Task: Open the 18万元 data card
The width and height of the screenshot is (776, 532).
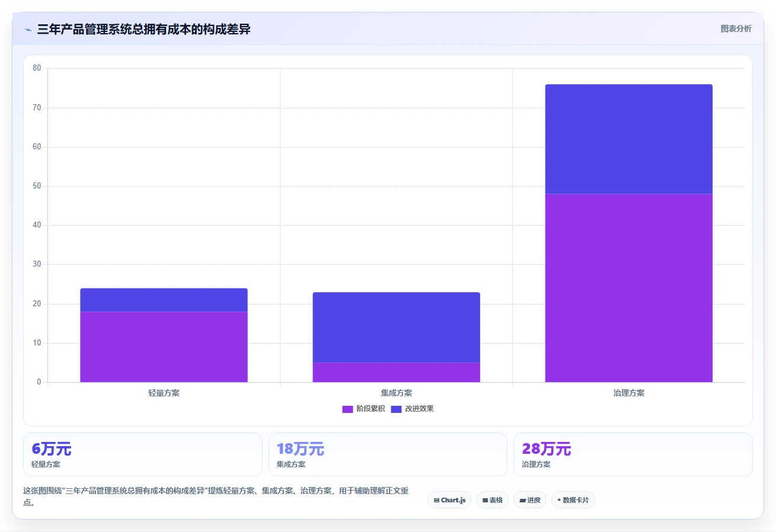Action: (x=388, y=454)
